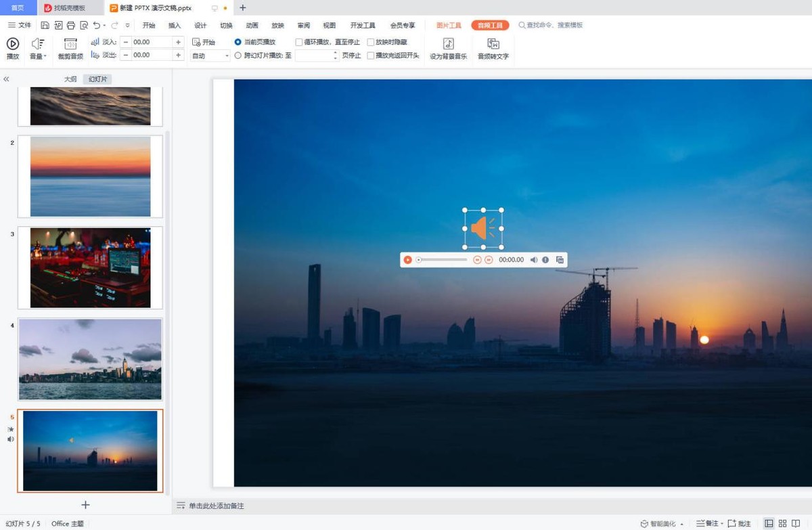Click the audio progress slider in player
812x530 pixels.
(443, 260)
